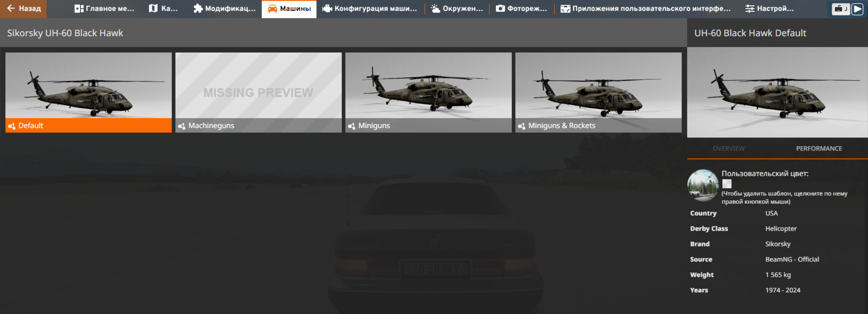Switch to the OVERVIEW tab
This screenshot has height=314, width=868.
(x=729, y=149)
